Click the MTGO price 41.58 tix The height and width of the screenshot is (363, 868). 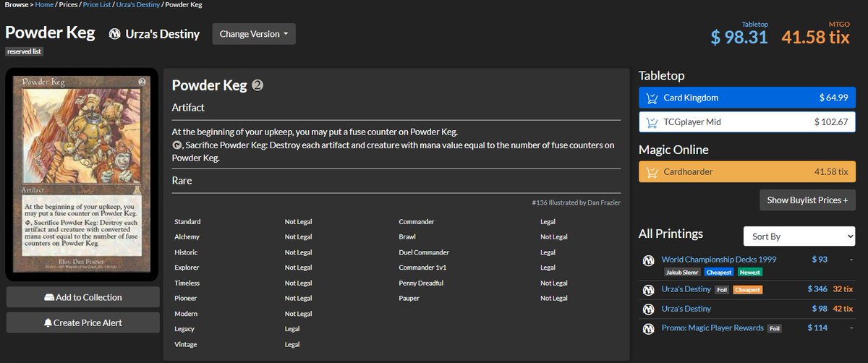[x=815, y=38]
